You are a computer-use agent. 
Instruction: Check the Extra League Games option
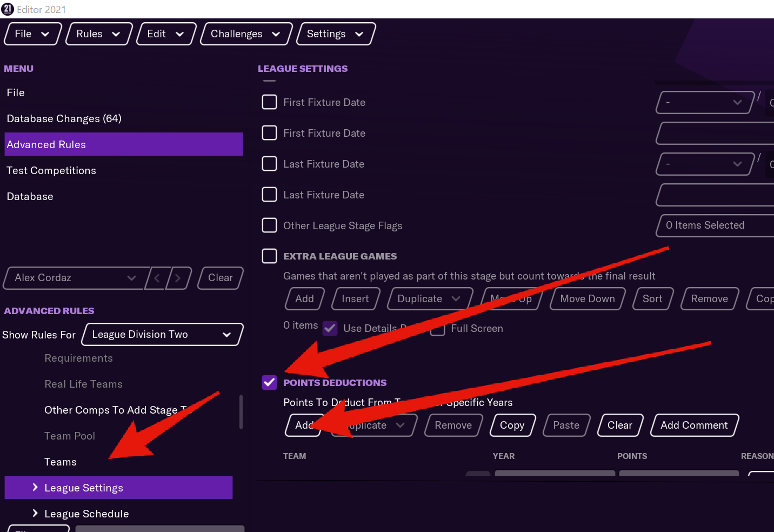[x=269, y=256]
